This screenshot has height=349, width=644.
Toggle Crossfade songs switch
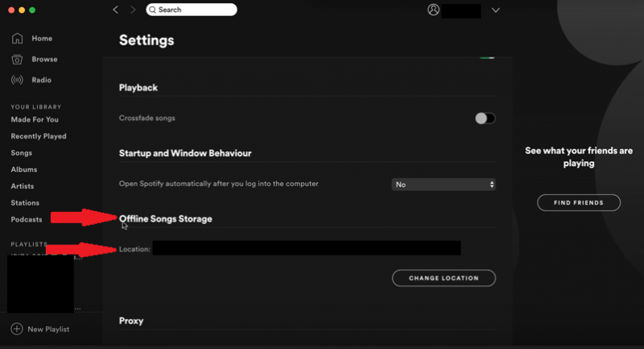485,118
